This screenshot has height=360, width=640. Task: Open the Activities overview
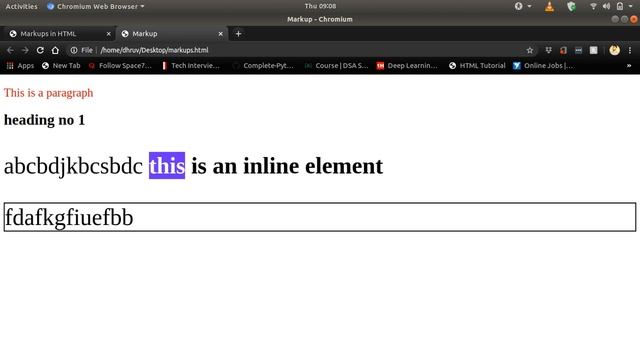pos(21,7)
